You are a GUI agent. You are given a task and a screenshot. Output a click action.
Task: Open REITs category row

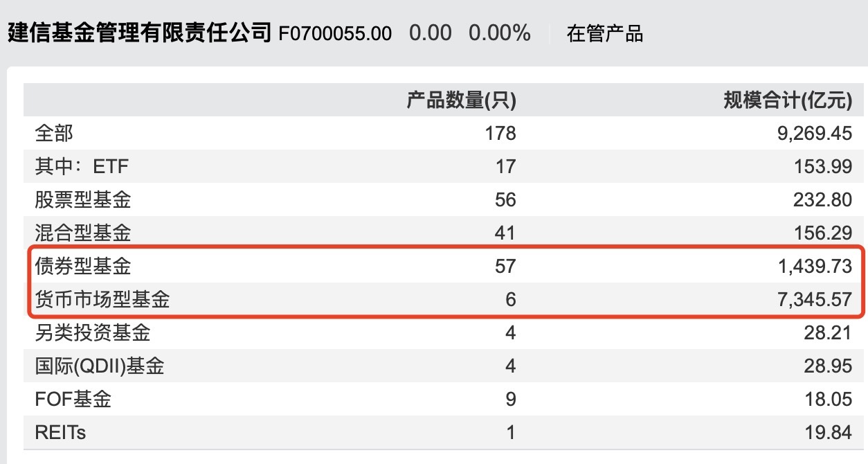tap(443, 433)
